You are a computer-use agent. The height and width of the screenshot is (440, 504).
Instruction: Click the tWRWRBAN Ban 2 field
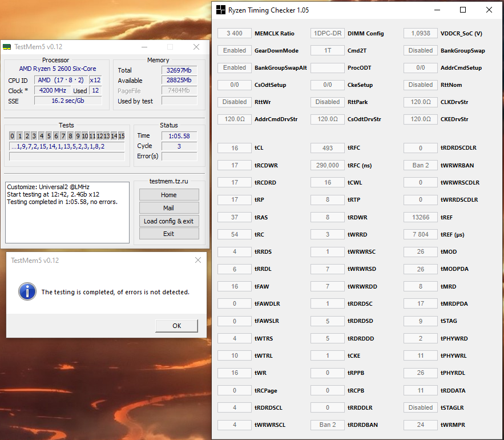[421, 165]
